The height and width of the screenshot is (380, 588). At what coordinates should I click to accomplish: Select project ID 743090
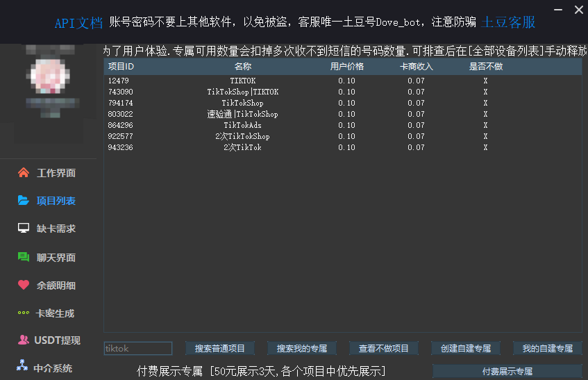pos(120,92)
